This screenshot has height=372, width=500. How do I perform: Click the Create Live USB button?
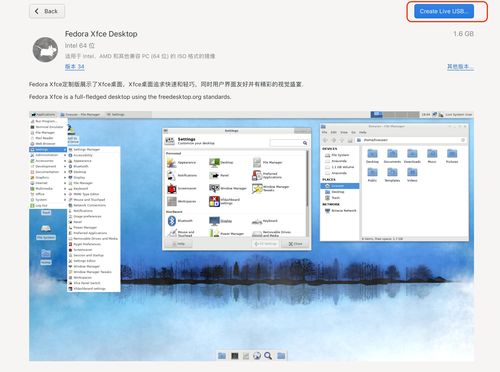pos(444,11)
